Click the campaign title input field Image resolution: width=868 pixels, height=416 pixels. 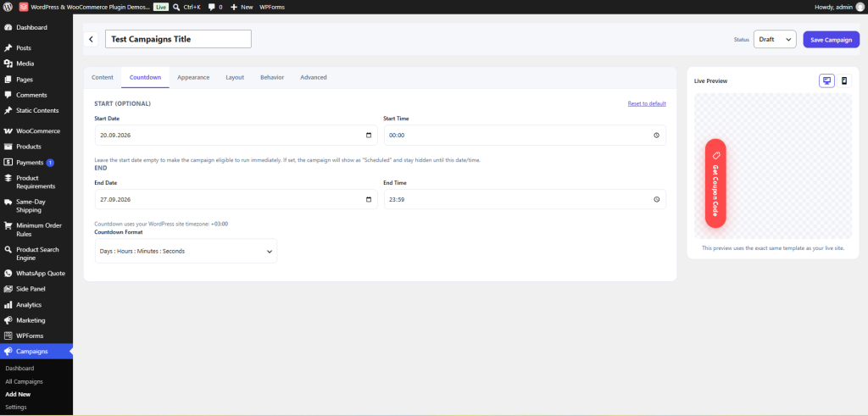[178, 39]
